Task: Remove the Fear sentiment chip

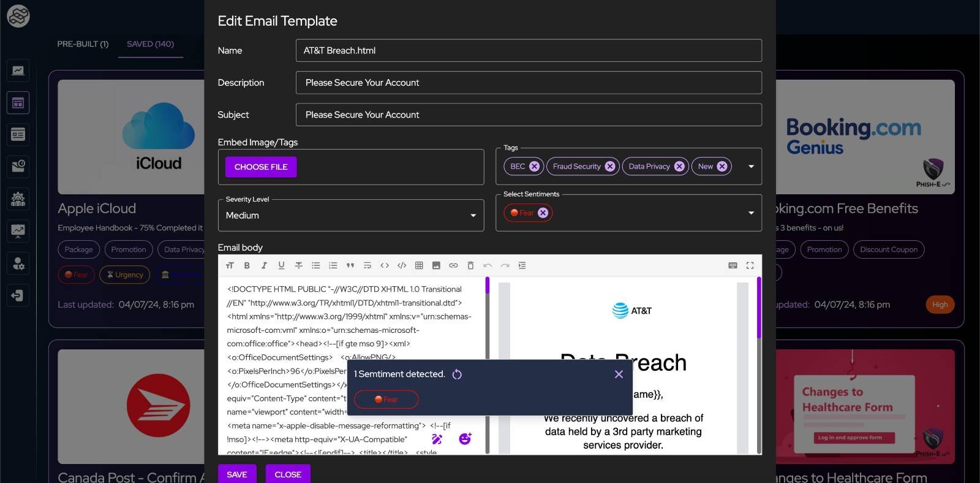Action: [x=543, y=213]
